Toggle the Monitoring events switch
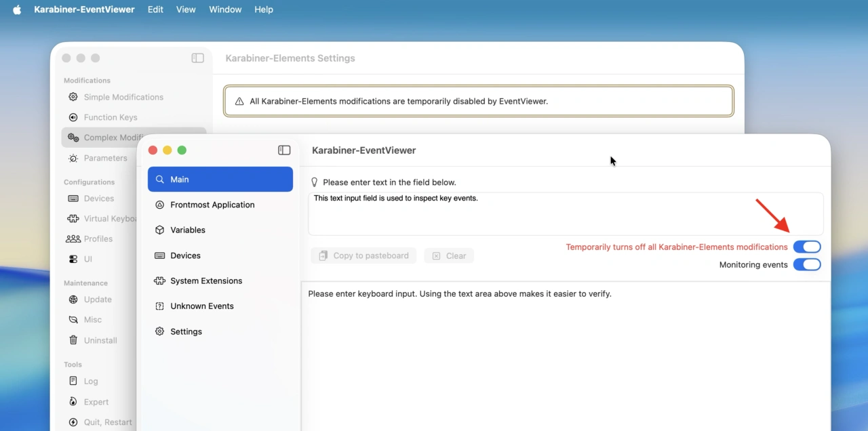 pyautogui.click(x=807, y=264)
